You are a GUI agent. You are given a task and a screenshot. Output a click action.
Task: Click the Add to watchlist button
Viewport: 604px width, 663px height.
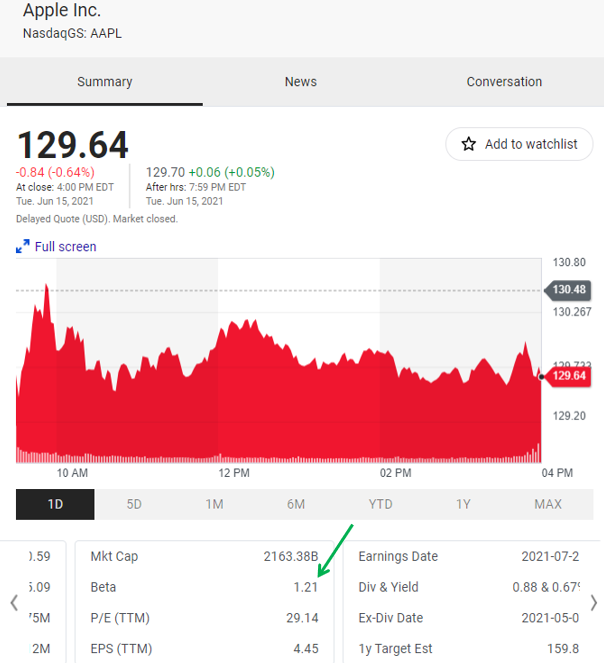pos(519,144)
